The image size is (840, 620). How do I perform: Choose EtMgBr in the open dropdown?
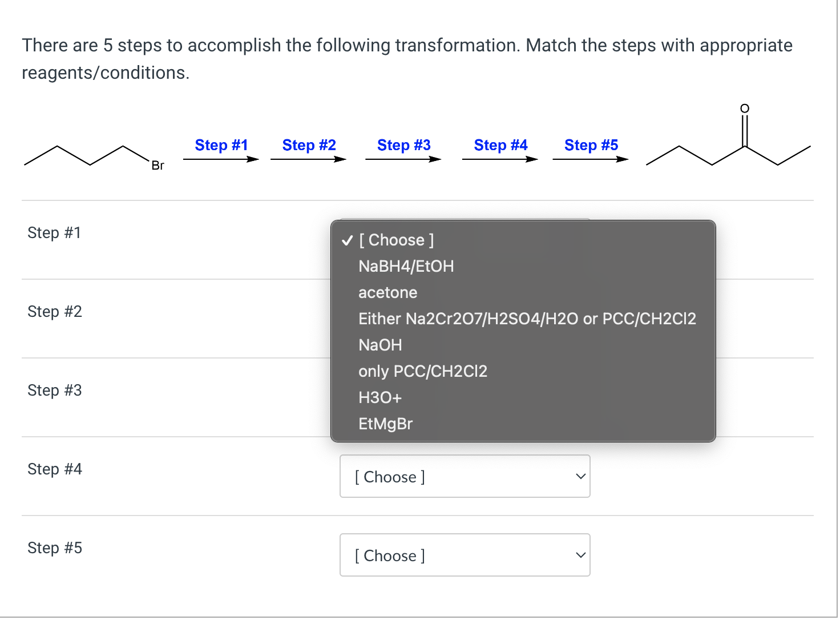tap(385, 424)
